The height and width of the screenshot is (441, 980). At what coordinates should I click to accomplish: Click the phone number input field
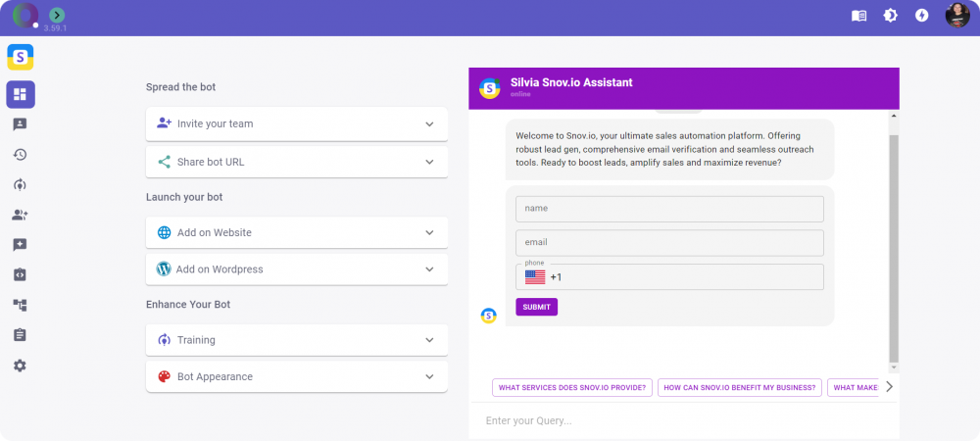669,276
